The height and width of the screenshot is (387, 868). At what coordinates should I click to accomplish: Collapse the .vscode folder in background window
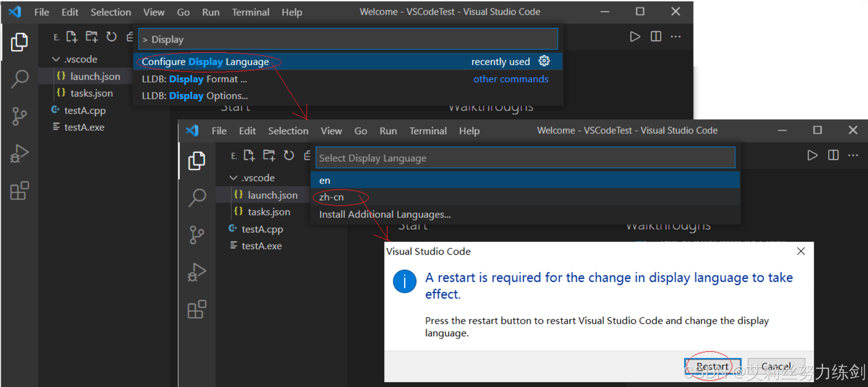pos(56,59)
